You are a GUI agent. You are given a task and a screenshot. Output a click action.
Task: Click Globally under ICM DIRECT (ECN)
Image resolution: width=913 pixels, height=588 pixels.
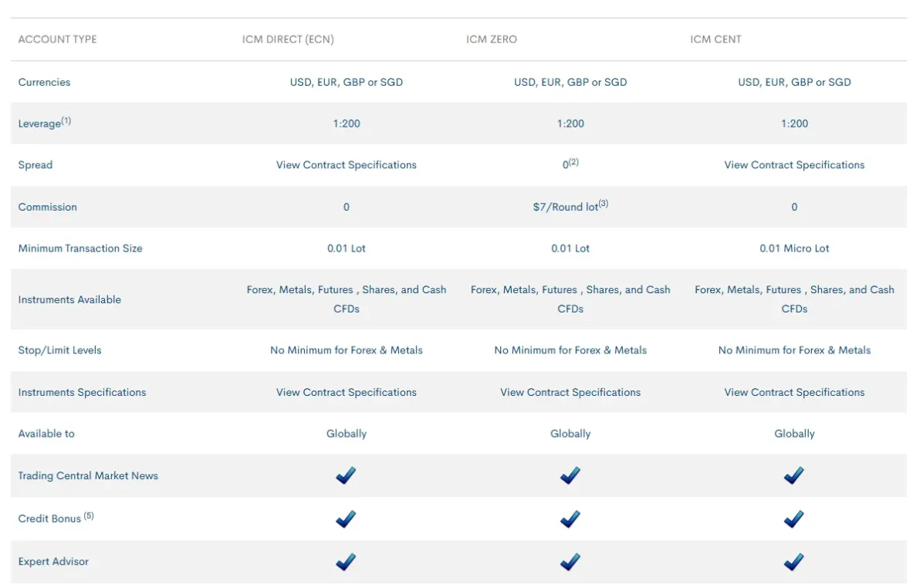pyautogui.click(x=347, y=434)
